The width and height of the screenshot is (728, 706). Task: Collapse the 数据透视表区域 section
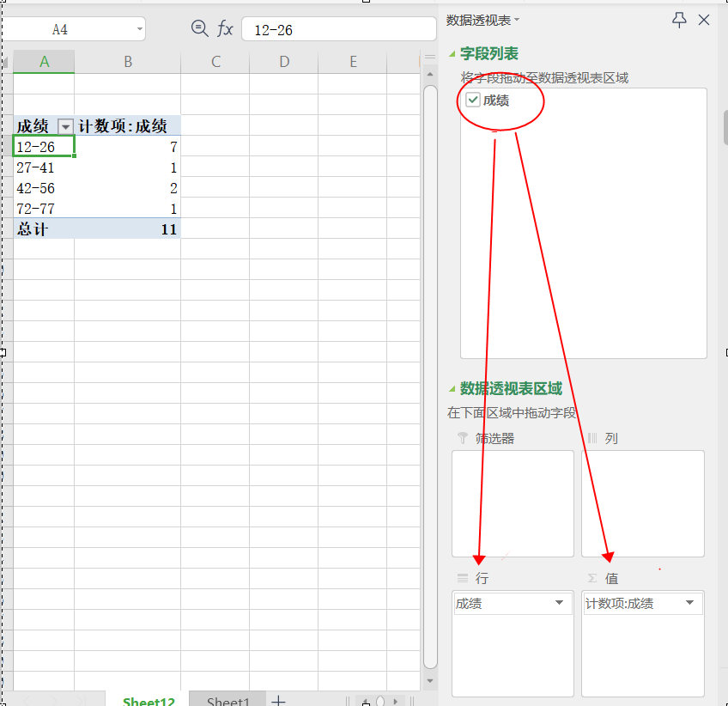452,389
